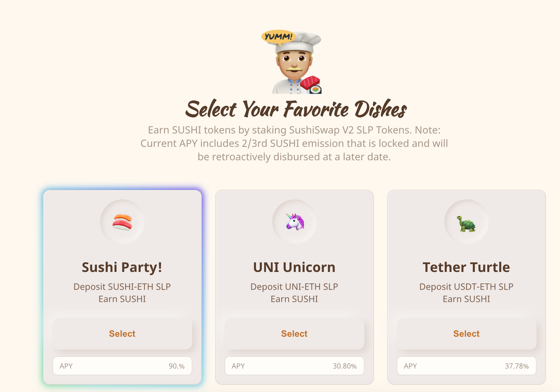This screenshot has height=392, width=560.
Task: Click the sushi nigiri icon
Action: (x=122, y=222)
